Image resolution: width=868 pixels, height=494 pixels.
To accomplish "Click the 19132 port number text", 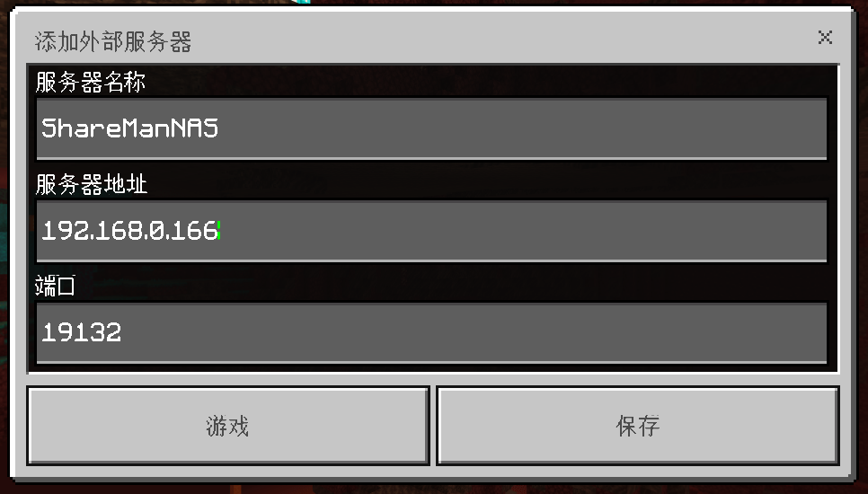I will coord(82,332).
